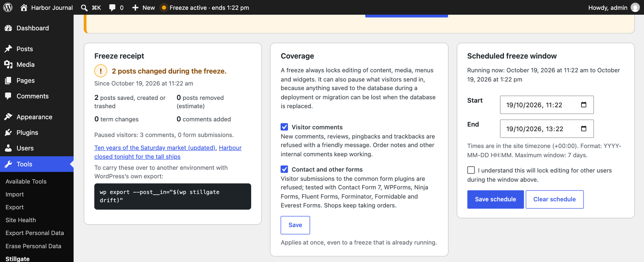Click the New label in the admin bar
644x262 pixels.
pyautogui.click(x=148, y=8)
